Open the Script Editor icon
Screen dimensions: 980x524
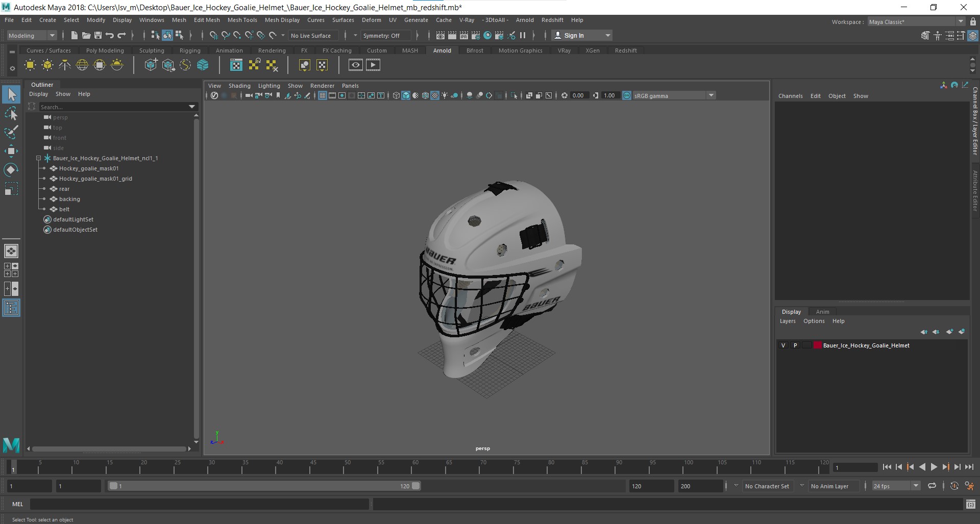970,504
